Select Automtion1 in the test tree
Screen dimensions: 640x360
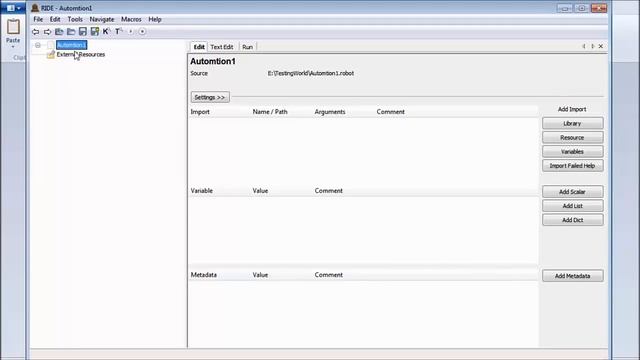[71, 45]
